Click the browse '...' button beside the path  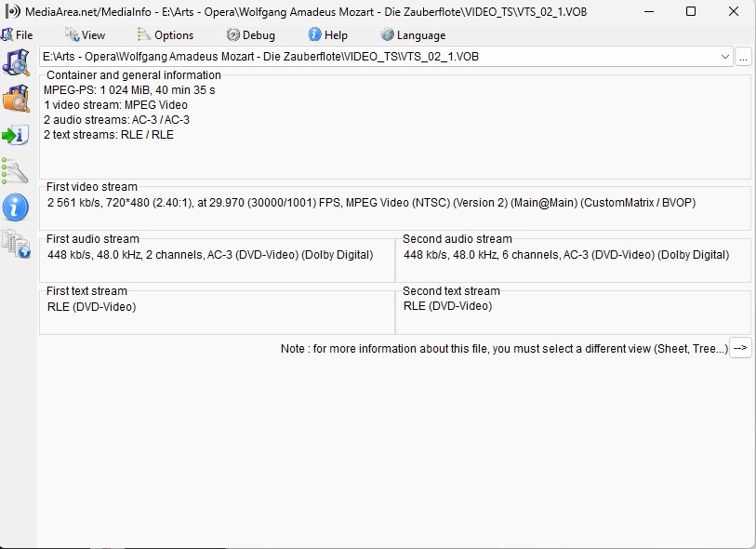[744, 57]
